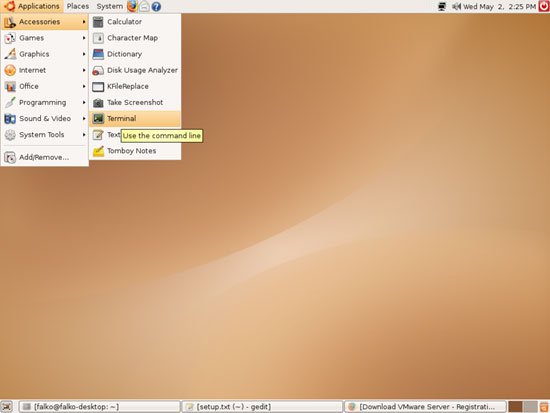Select Add/Remove... applications entry

coord(45,157)
